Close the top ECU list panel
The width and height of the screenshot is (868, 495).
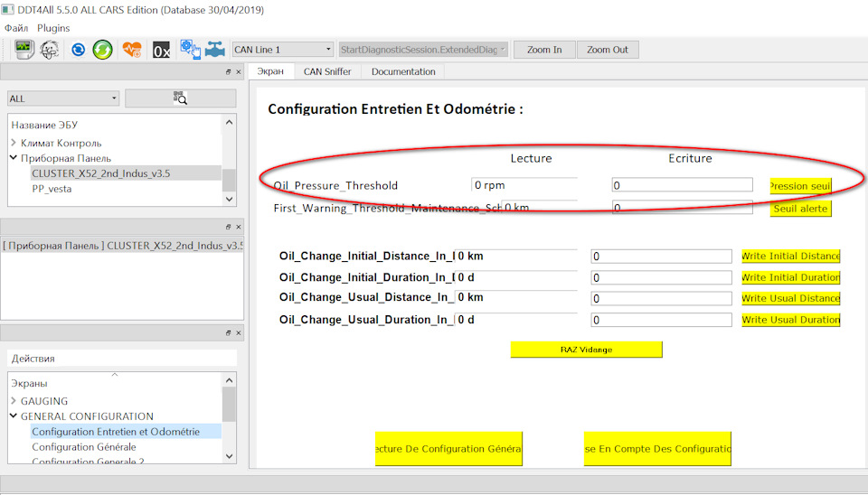coord(239,72)
